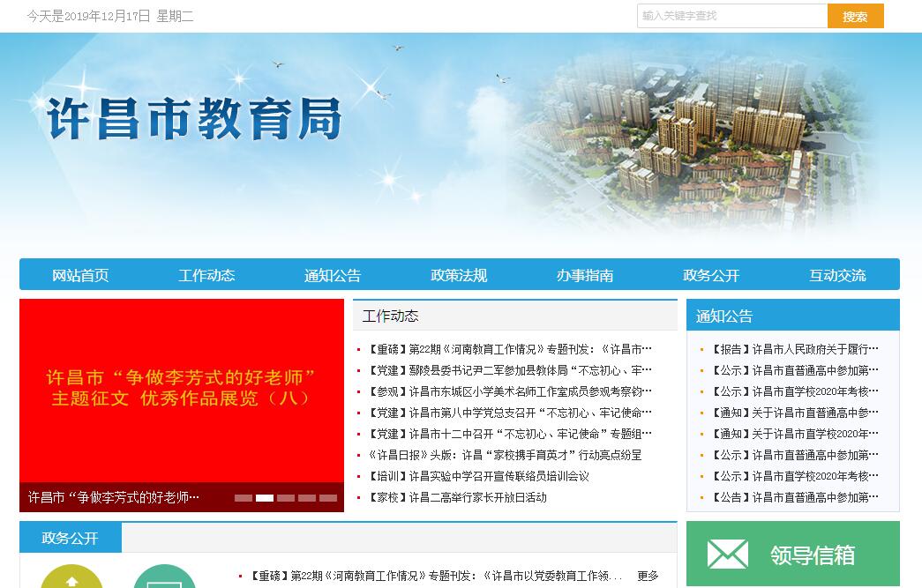Open the 网站首页 navigation item
This screenshot has width=922, height=588.
(x=80, y=275)
